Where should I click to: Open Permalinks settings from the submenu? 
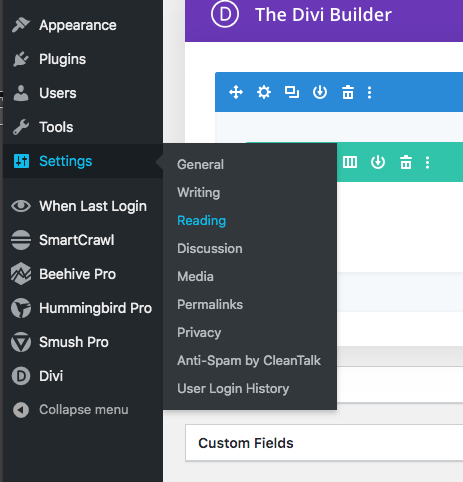pos(210,304)
